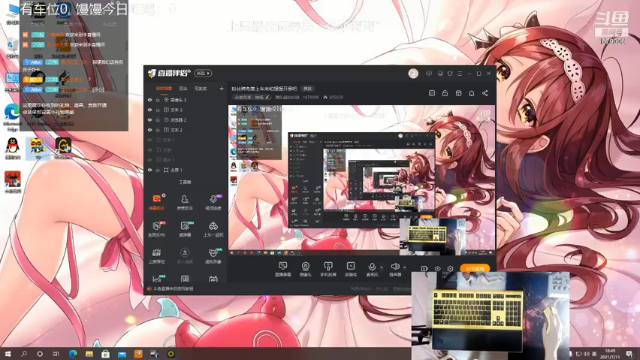
Task: Switch to the third scene tab
Action: (200, 88)
